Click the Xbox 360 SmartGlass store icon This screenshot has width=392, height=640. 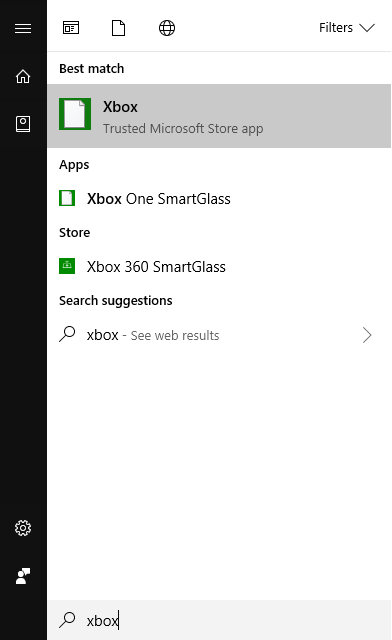[x=67, y=266]
